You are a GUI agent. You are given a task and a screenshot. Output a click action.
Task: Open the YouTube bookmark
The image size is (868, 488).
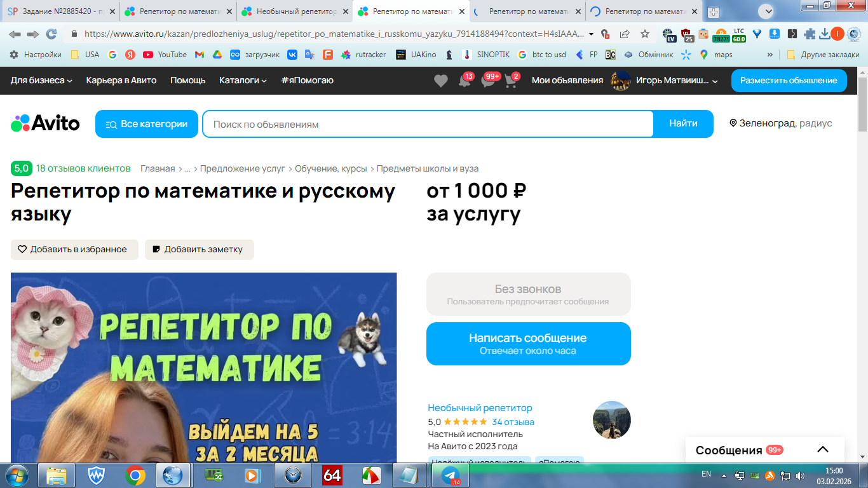coord(165,55)
